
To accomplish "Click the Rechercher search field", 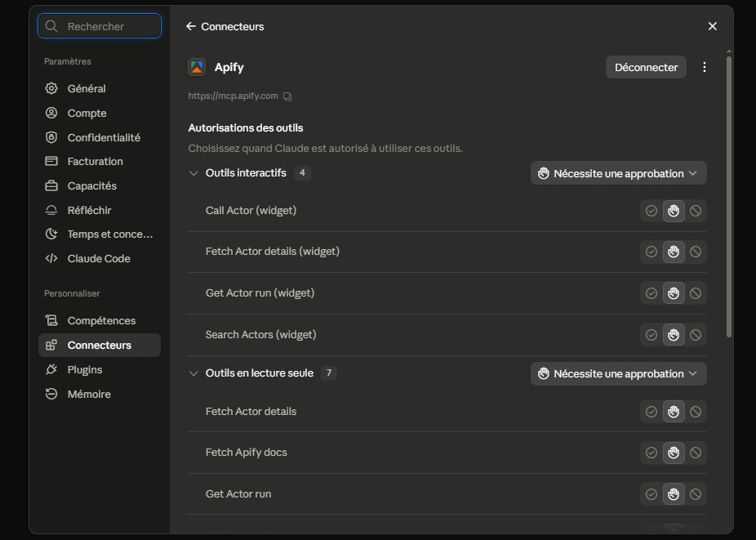I will 100,26.
